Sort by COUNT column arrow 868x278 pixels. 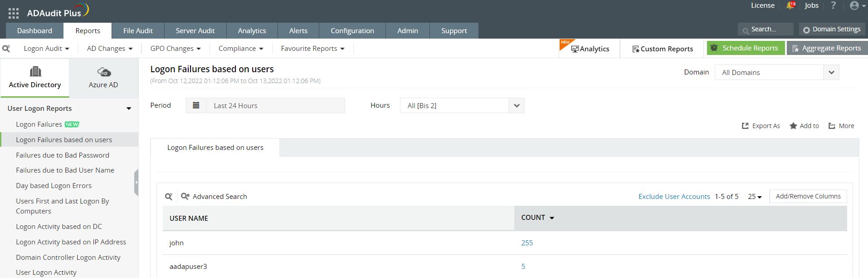(x=552, y=218)
